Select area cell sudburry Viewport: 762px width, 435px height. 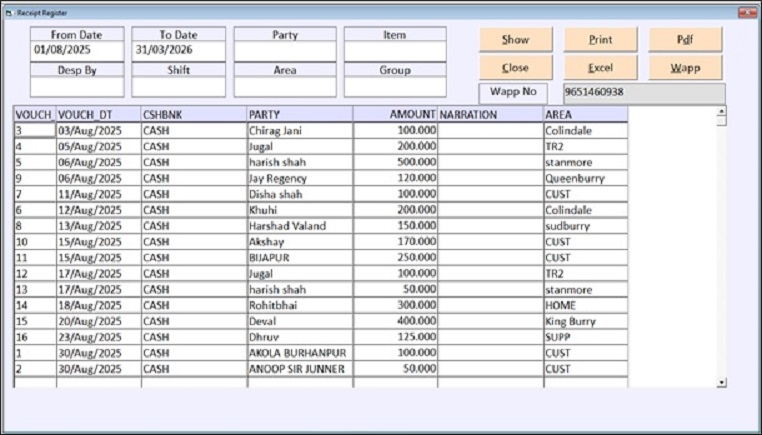[586, 226]
